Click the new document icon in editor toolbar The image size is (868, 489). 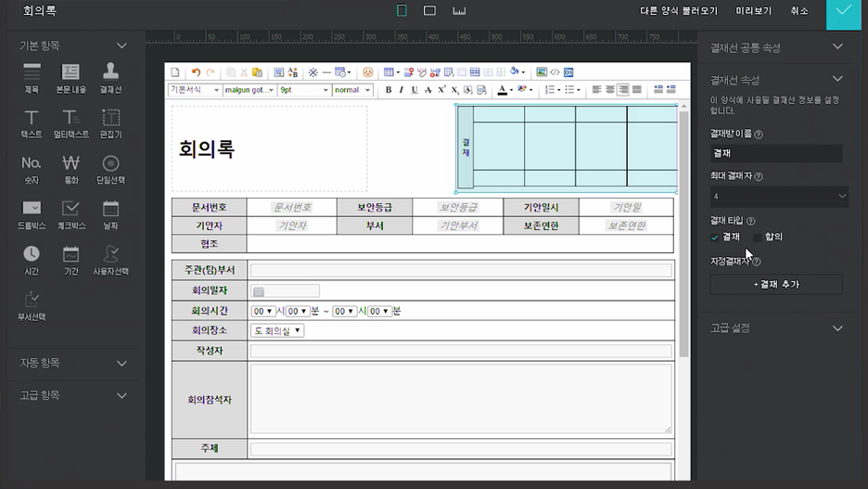pos(175,72)
